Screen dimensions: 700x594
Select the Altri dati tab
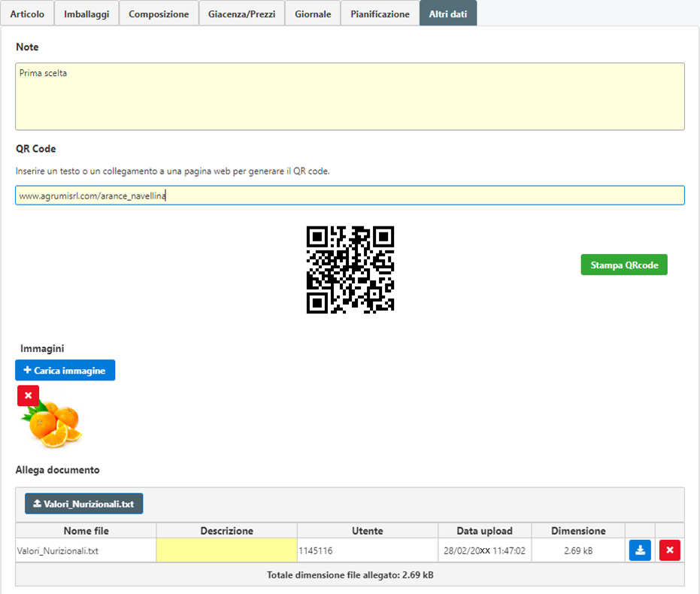point(448,14)
